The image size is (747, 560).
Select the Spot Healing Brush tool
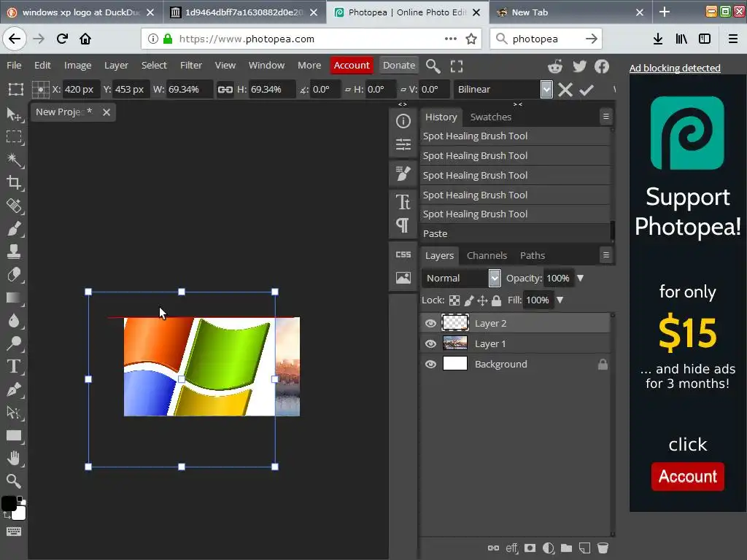14,206
